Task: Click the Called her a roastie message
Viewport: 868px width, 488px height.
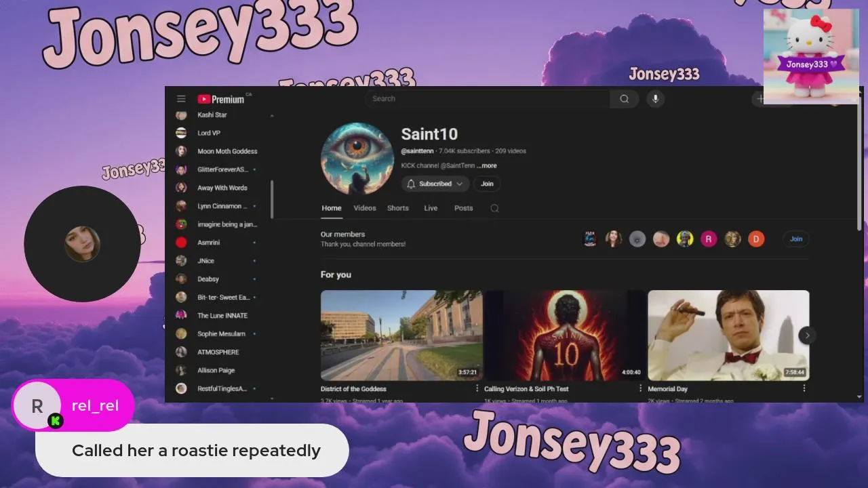Action: click(196, 451)
